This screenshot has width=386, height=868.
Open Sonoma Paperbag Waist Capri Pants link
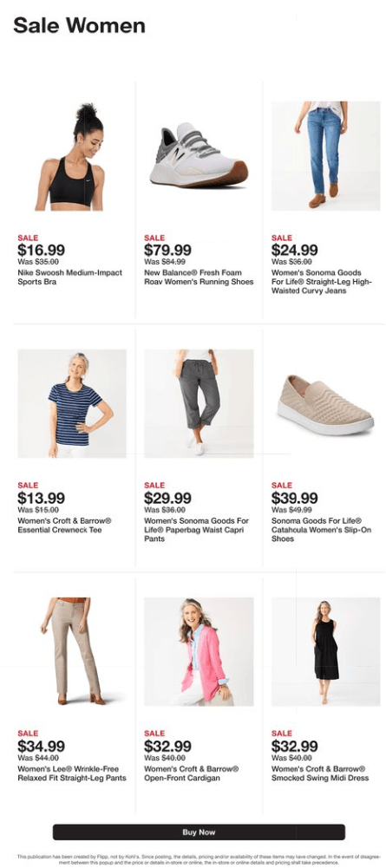coord(197,530)
